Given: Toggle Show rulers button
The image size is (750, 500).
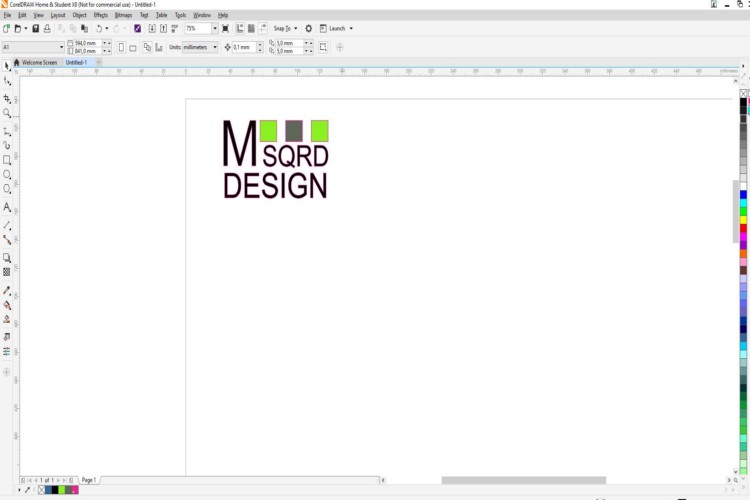Looking at the screenshot, I should tap(240, 29).
